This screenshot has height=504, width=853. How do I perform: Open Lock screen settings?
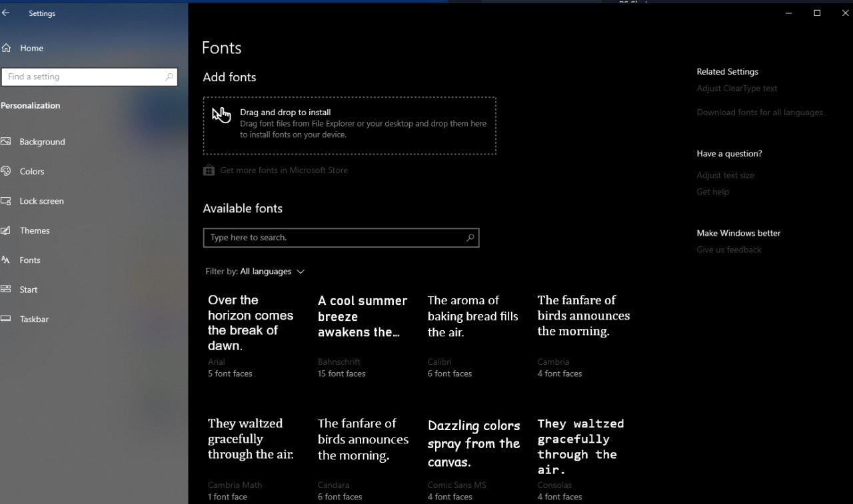click(x=41, y=201)
